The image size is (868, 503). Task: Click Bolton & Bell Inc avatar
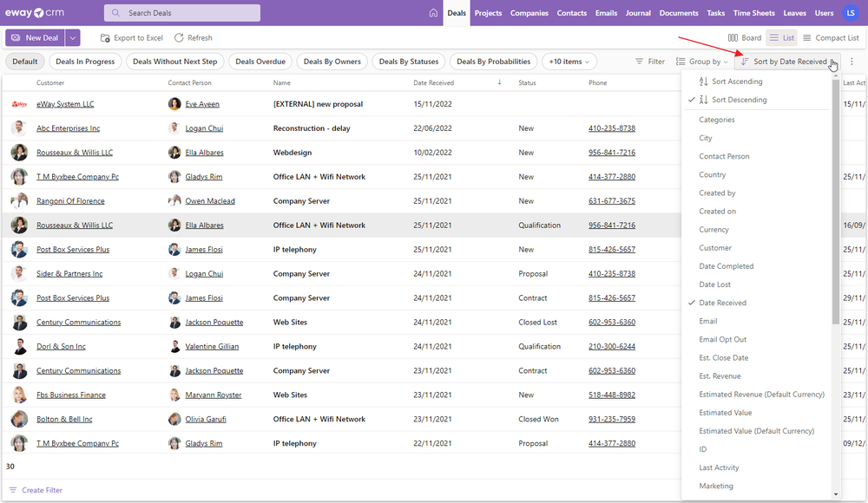(x=19, y=420)
